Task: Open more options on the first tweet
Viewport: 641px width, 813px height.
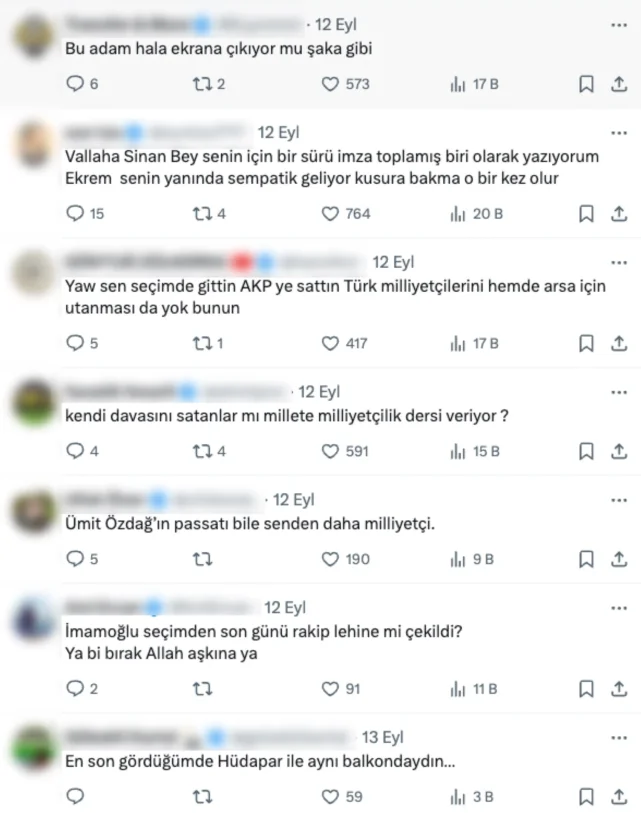Action: pos(619,25)
